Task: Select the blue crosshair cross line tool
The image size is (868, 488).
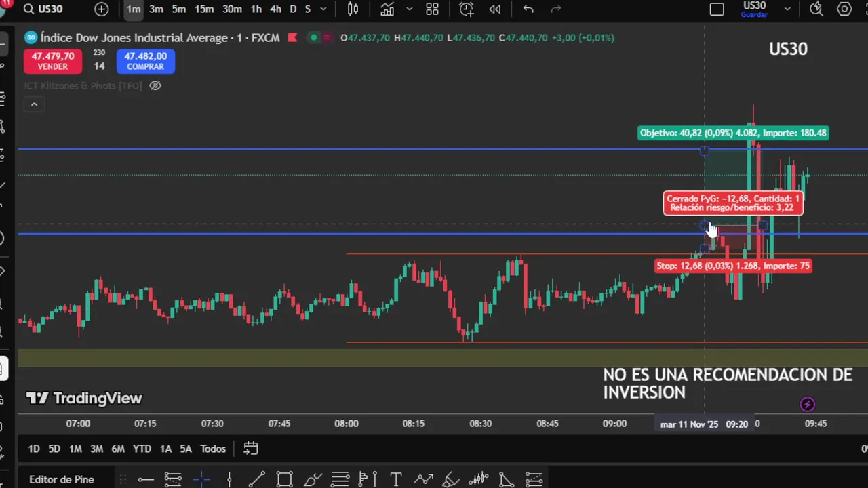Action: pos(201,480)
